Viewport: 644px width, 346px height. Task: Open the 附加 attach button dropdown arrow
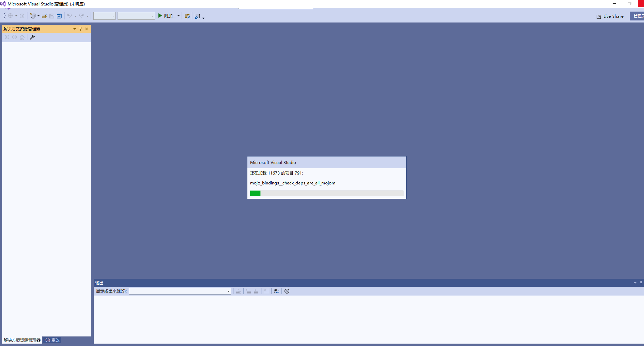(178, 16)
